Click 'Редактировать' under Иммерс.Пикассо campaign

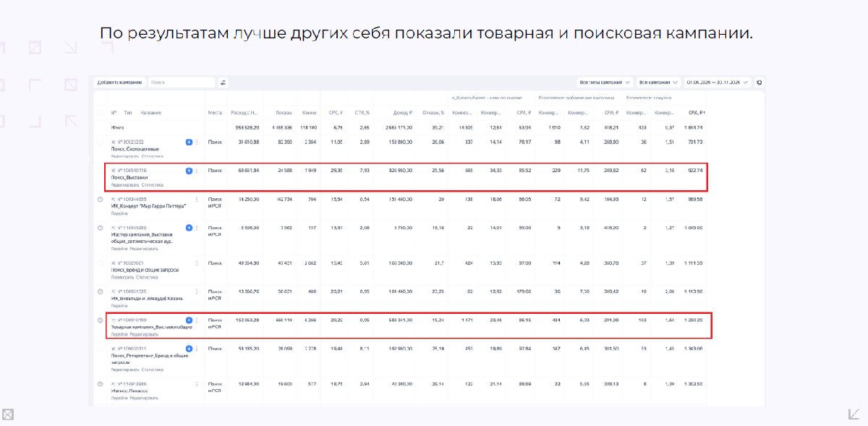tap(144, 398)
